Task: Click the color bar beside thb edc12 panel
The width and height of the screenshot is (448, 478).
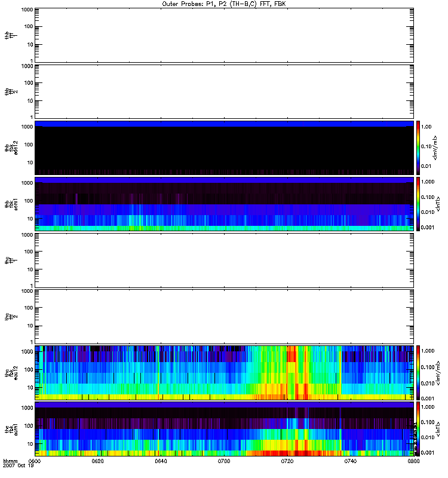Action: (419, 147)
